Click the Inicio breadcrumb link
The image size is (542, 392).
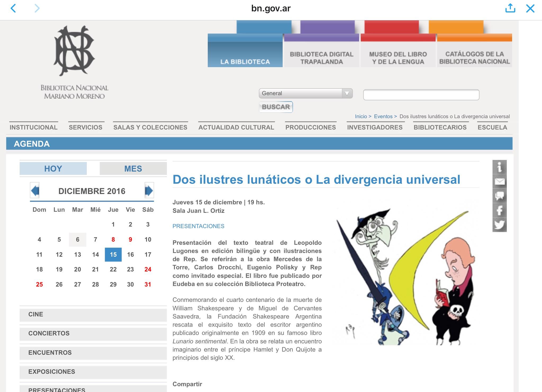tap(361, 116)
